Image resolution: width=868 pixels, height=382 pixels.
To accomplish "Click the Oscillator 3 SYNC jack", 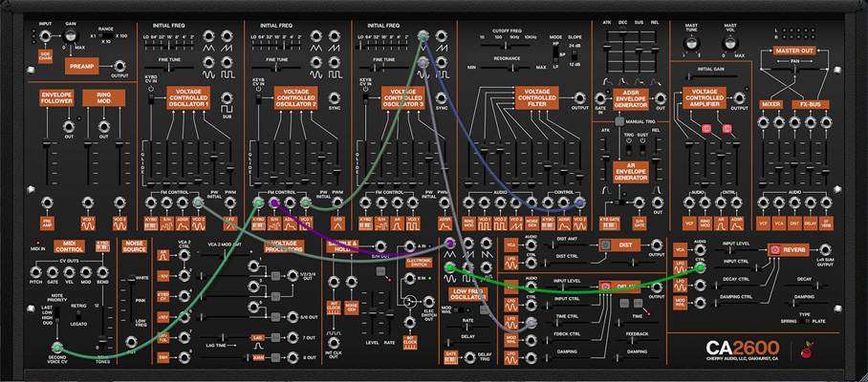I will pyautogui.click(x=442, y=97).
